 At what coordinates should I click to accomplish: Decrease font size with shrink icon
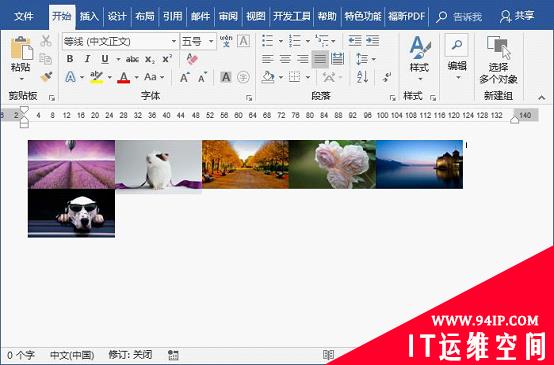202,77
